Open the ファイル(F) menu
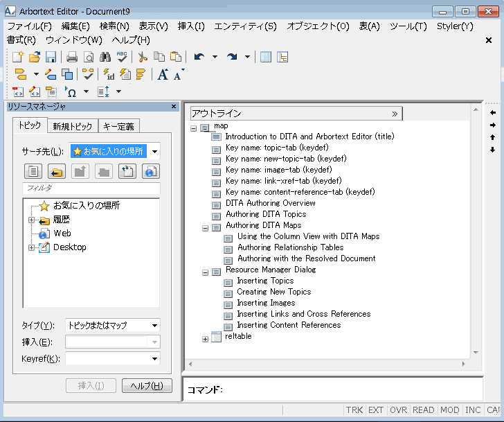The height and width of the screenshot is (422, 504). point(29,26)
